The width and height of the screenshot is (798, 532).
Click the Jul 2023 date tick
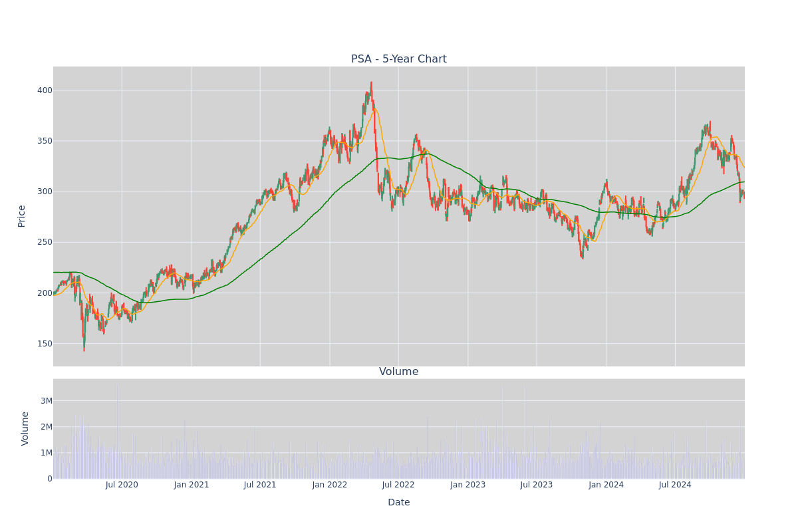pos(537,485)
